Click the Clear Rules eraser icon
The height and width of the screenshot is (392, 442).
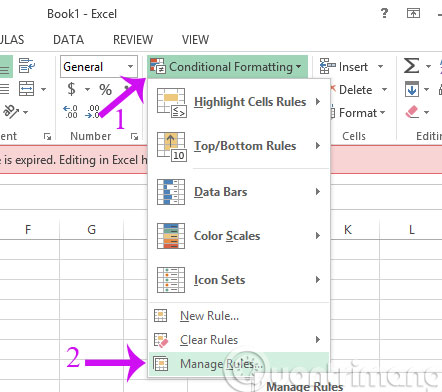click(x=161, y=340)
